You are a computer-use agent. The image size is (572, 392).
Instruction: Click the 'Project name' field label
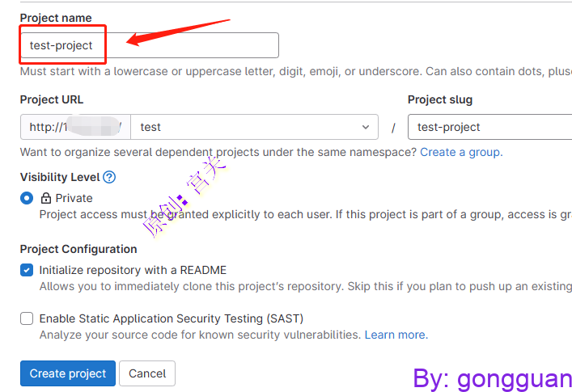pos(56,18)
